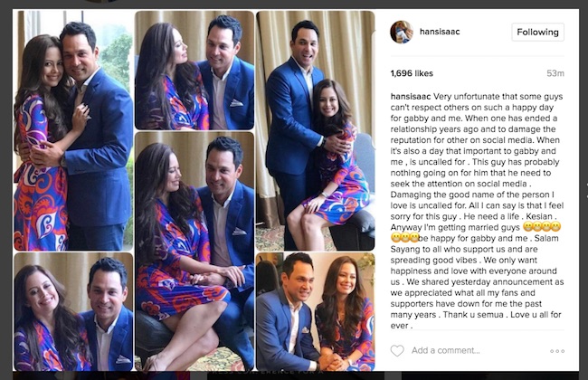Open the three-dot more options menu
This screenshot has width=588, height=380.
point(557,351)
